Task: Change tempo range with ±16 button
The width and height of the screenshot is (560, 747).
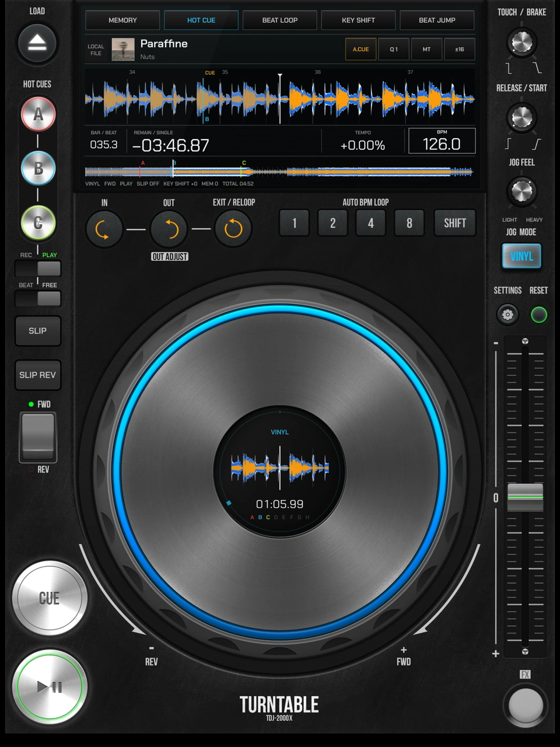Action: 460,50
